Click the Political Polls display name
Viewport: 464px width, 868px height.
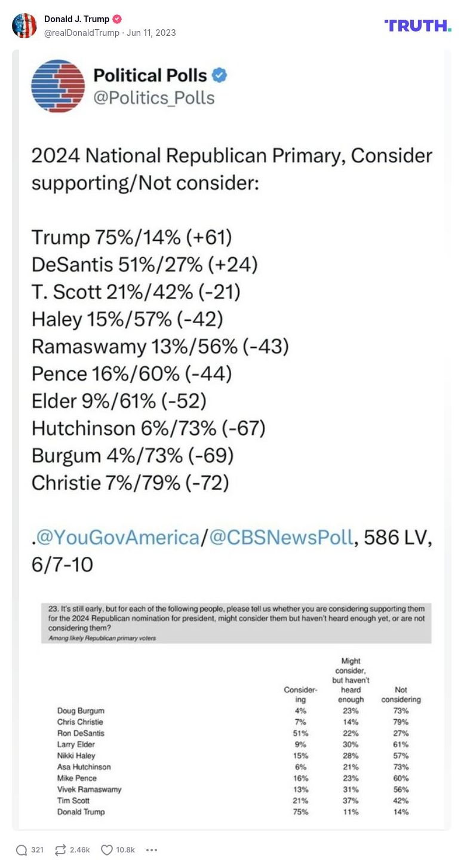(150, 76)
